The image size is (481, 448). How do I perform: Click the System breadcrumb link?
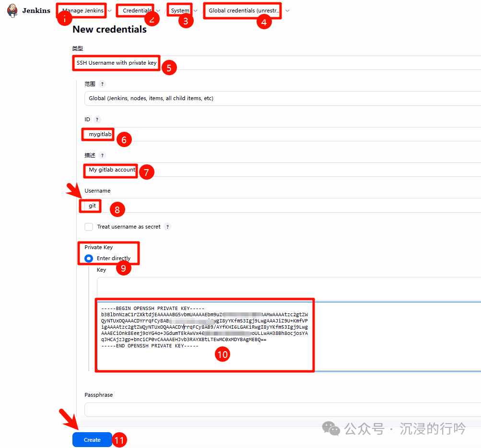(179, 10)
